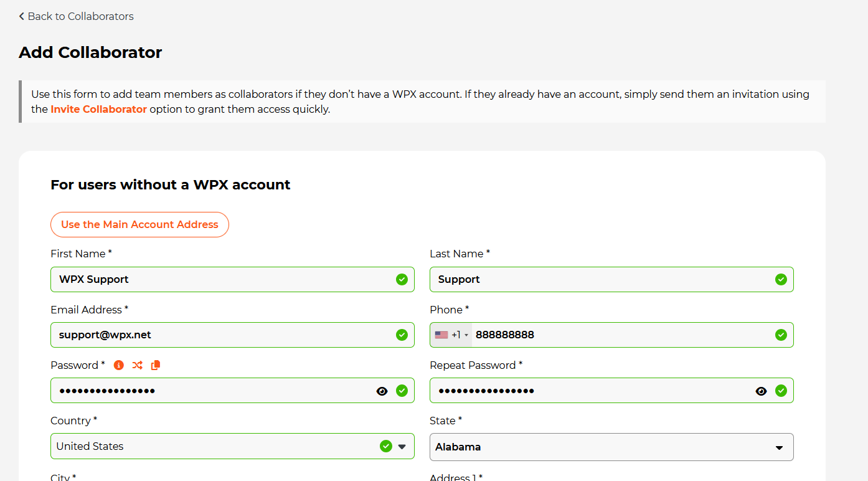Toggle visibility of Repeat Password field
868x481 pixels.
[x=761, y=391]
